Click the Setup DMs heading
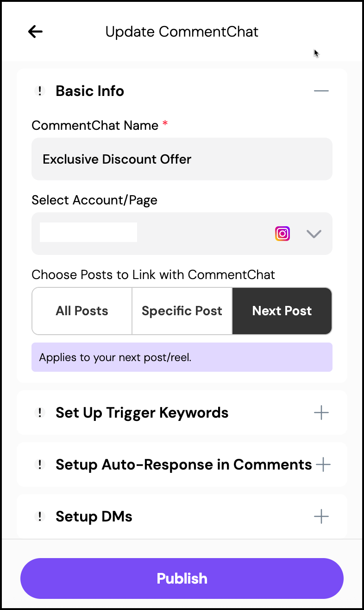The image size is (364, 610). pyautogui.click(x=94, y=516)
